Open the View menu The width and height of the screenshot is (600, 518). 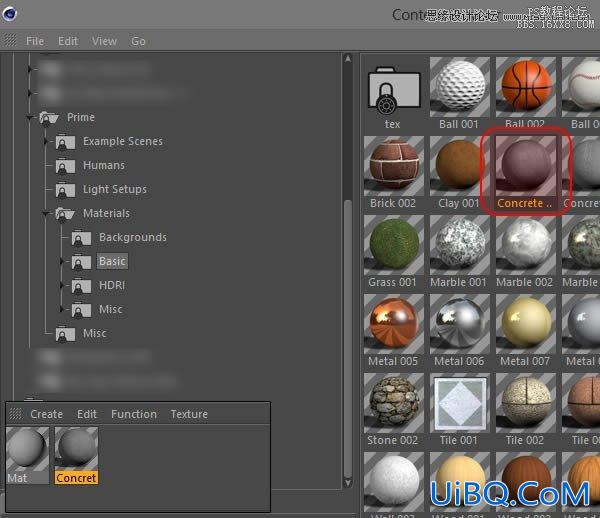(x=104, y=41)
